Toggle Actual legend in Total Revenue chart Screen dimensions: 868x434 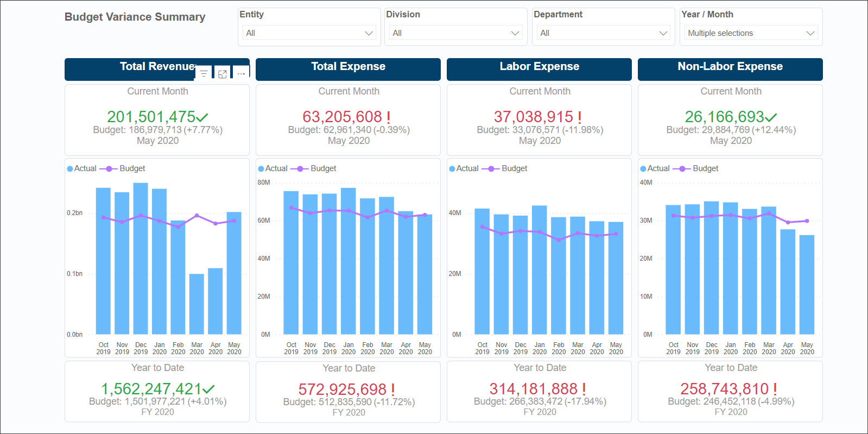tap(81, 168)
